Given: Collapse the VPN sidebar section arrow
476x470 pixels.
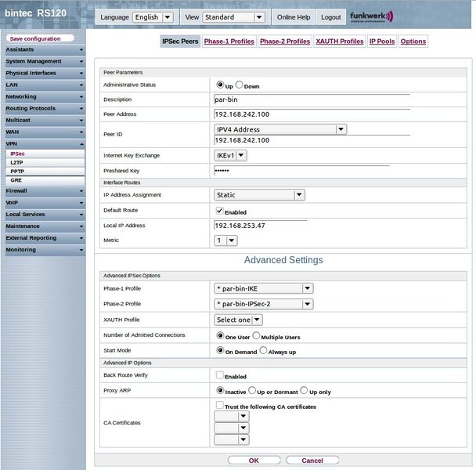Looking at the screenshot, I should (x=81, y=144).
